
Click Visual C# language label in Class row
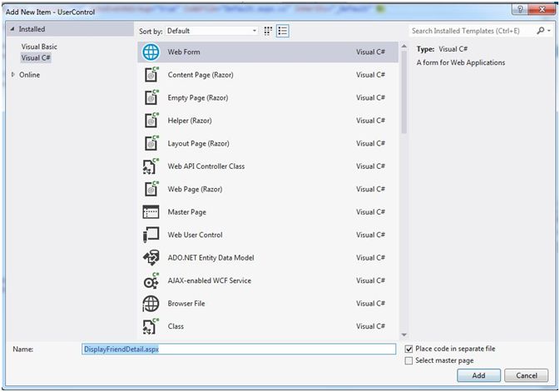(370, 326)
